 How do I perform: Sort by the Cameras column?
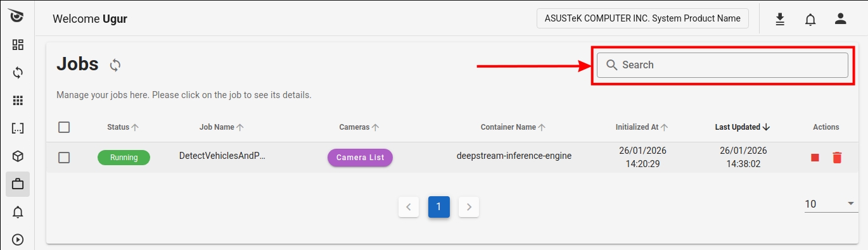359,127
